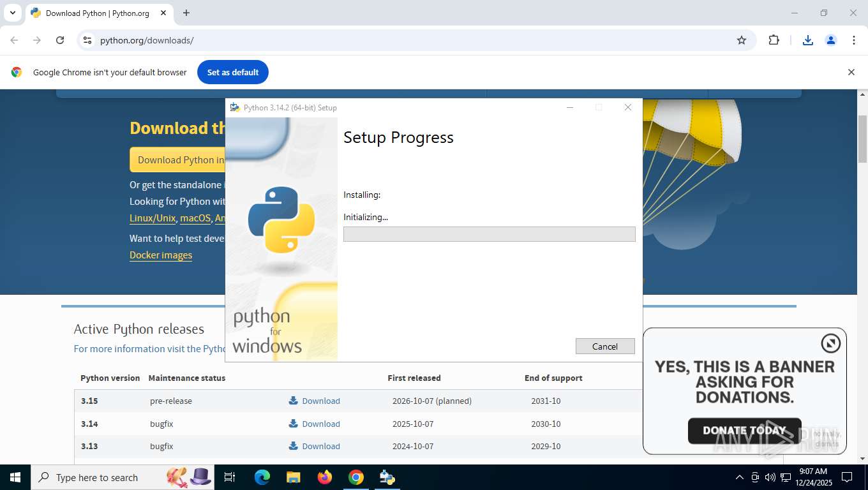Download Python 3.15 pre-release
This screenshot has height=490, width=868.
321,401
